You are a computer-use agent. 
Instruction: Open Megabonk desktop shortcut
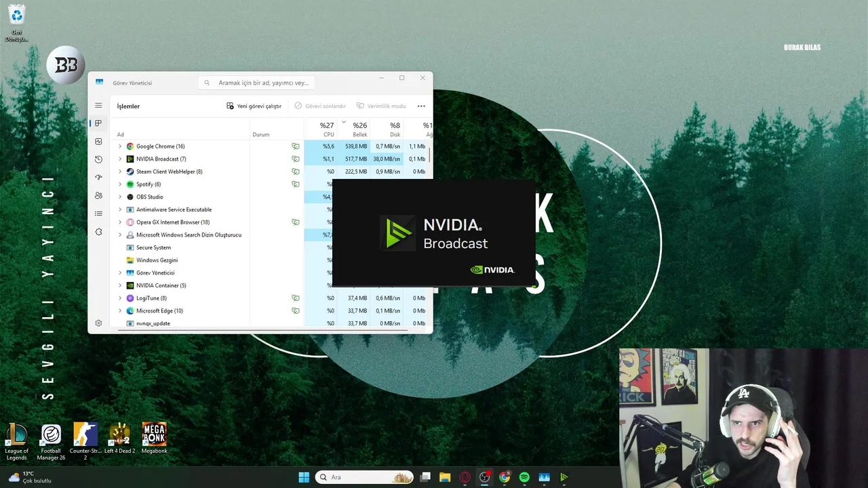(x=154, y=439)
